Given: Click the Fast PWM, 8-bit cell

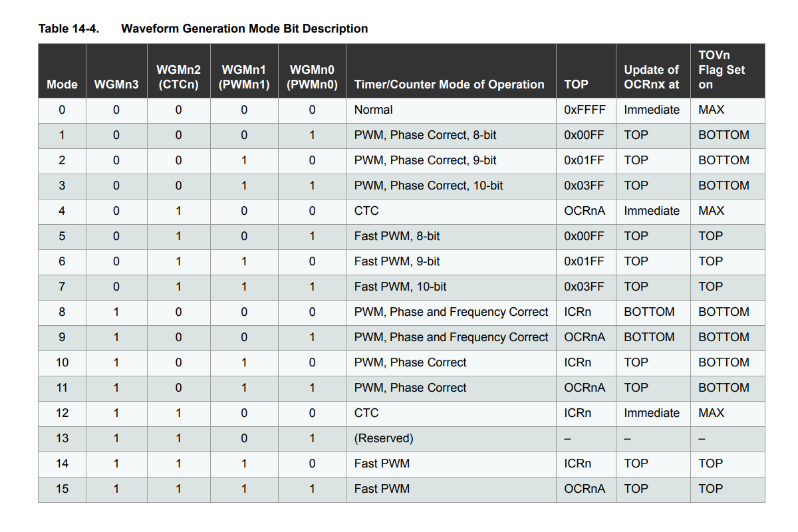Looking at the screenshot, I should (x=397, y=236).
